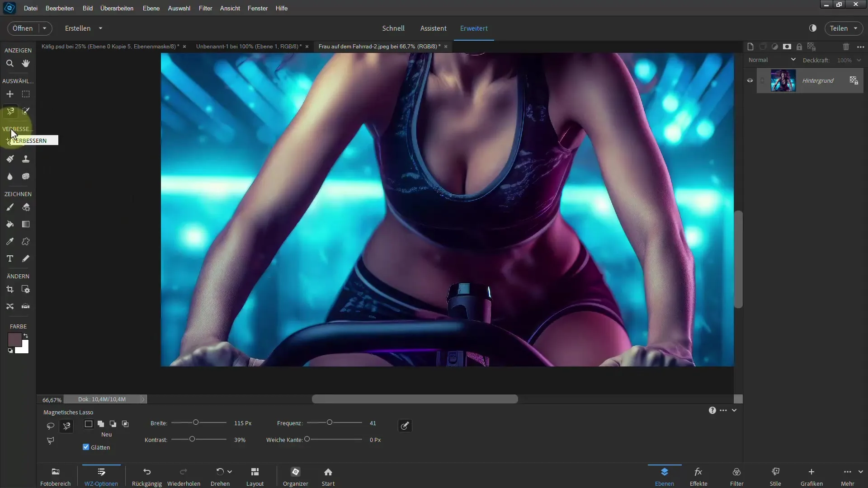Screen dimensions: 868x488
Task: Click the Rückgängig undo button
Action: [x=147, y=477]
